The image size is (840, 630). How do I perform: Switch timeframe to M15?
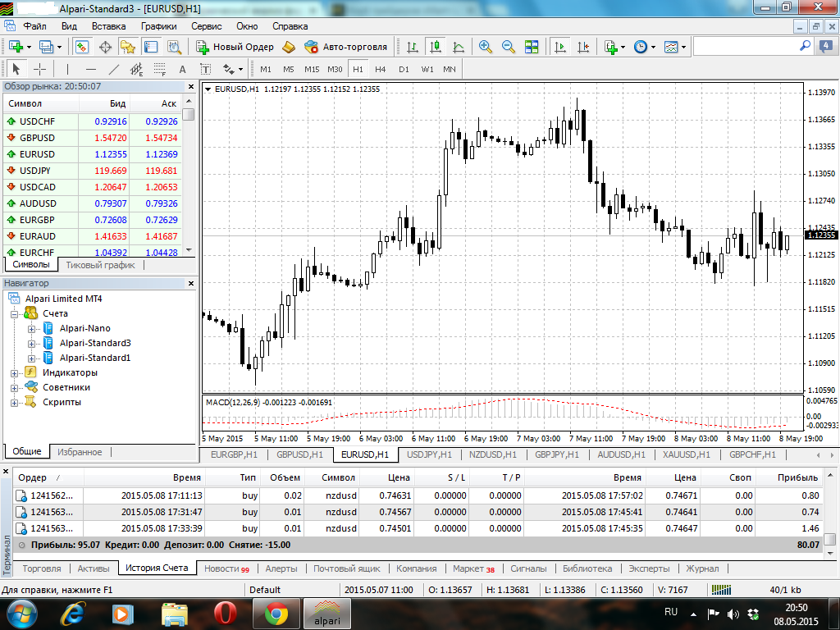(x=312, y=69)
